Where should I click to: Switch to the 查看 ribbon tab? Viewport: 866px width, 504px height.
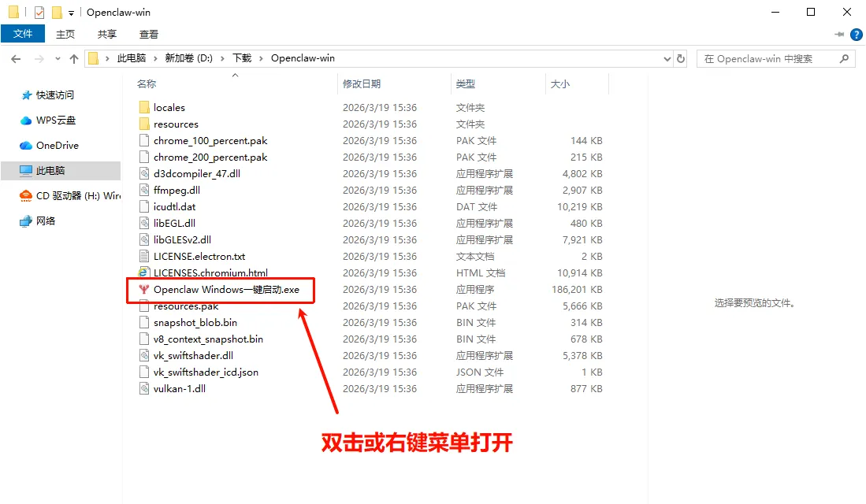click(x=149, y=34)
